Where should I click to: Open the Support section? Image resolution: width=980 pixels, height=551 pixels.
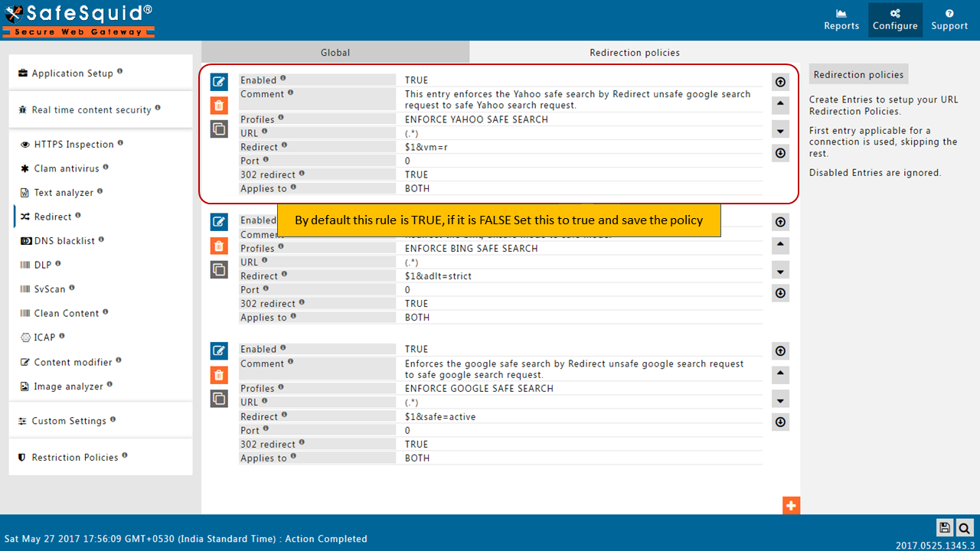[949, 20]
